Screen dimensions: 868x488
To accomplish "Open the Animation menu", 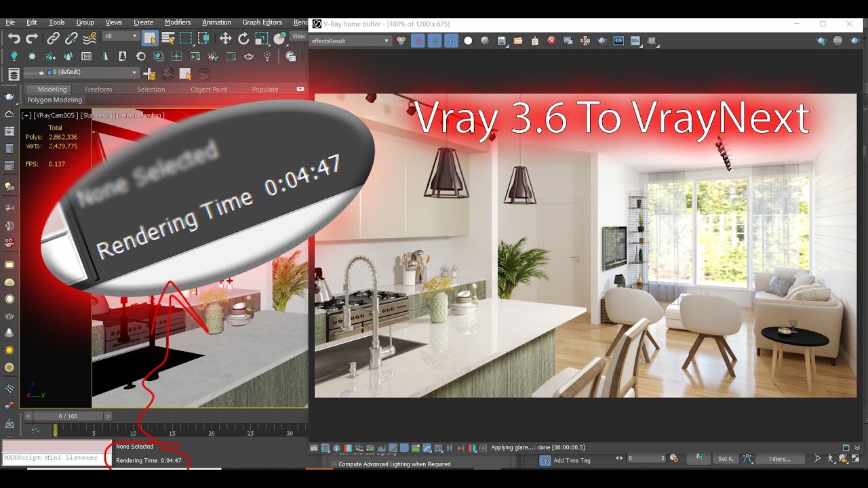I will [216, 22].
